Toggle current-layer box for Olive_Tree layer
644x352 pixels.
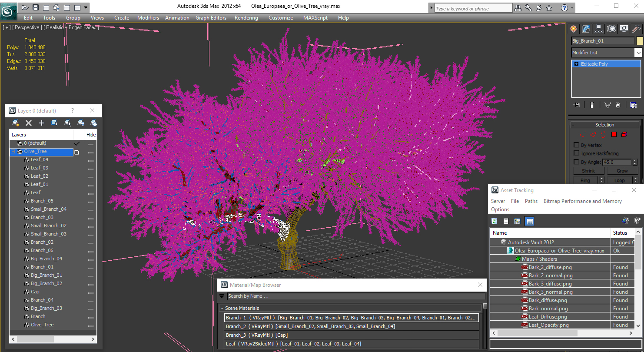click(77, 152)
